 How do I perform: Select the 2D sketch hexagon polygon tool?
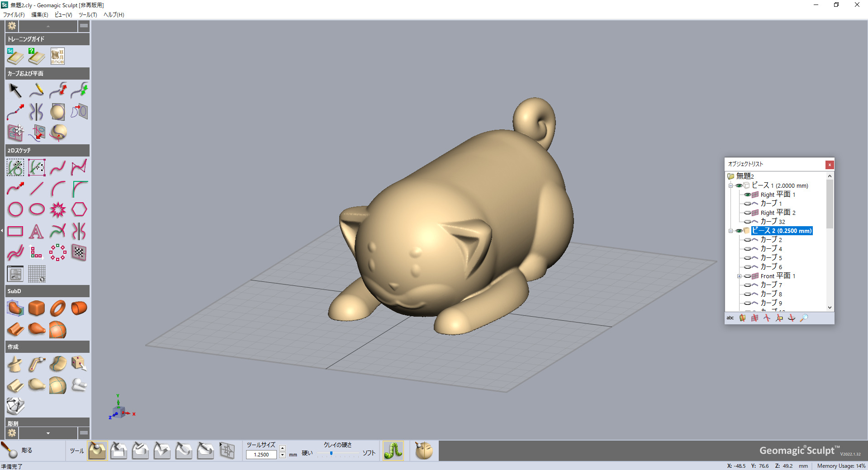[x=79, y=209]
